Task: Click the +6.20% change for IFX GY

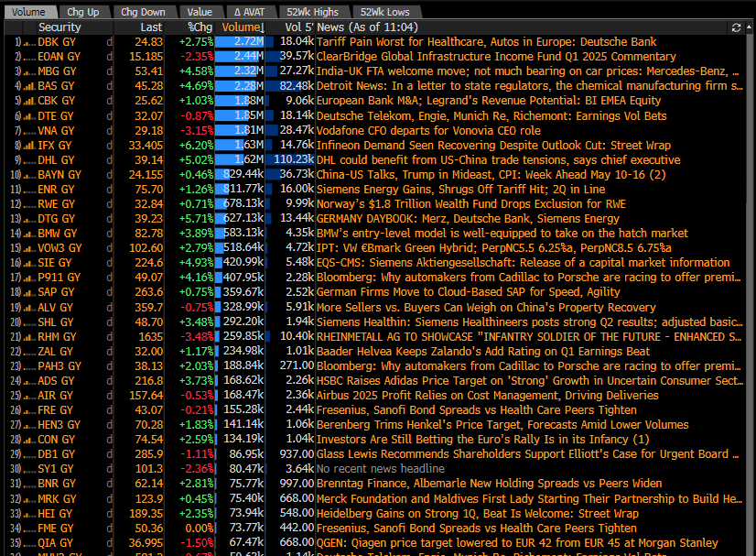Action: pyautogui.click(x=196, y=146)
